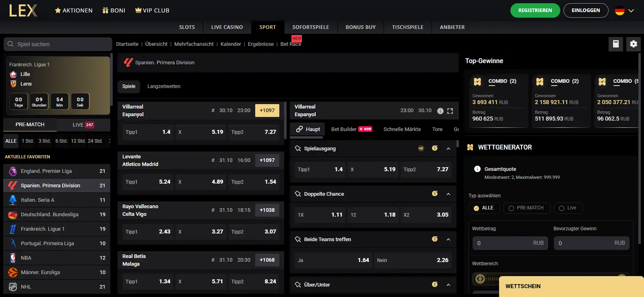The width and height of the screenshot is (644, 297).
Task: Open the Tore markets tab
Action: (437, 129)
